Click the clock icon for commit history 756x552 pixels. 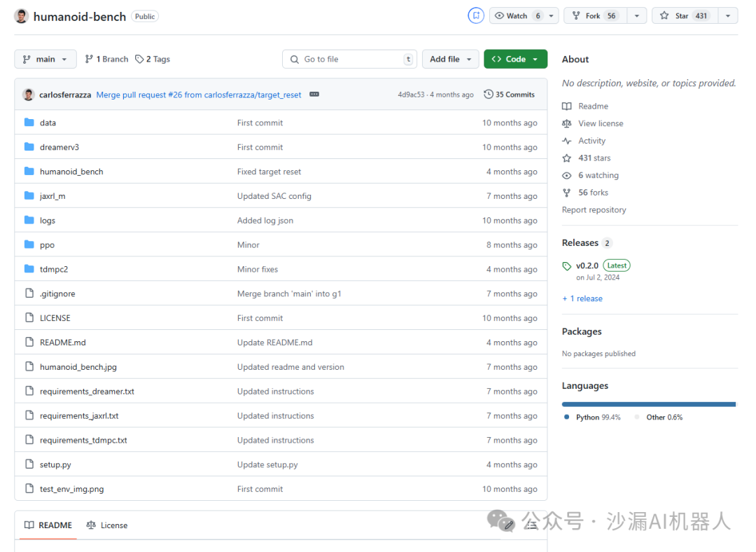click(489, 94)
